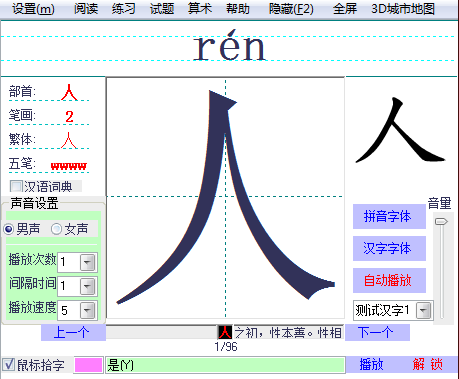Click the 播放 button

pyautogui.click(x=372, y=364)
